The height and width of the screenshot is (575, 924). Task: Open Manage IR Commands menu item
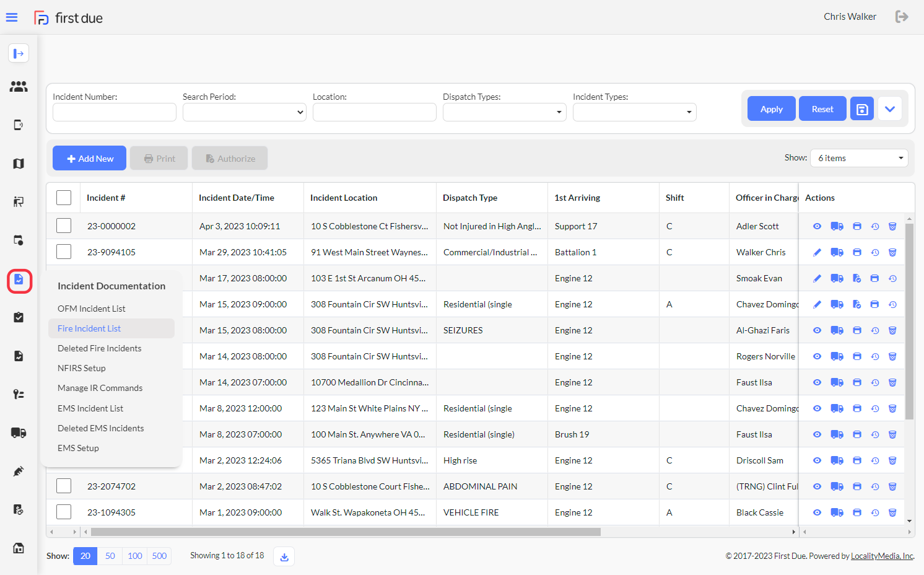pos(100,388)
